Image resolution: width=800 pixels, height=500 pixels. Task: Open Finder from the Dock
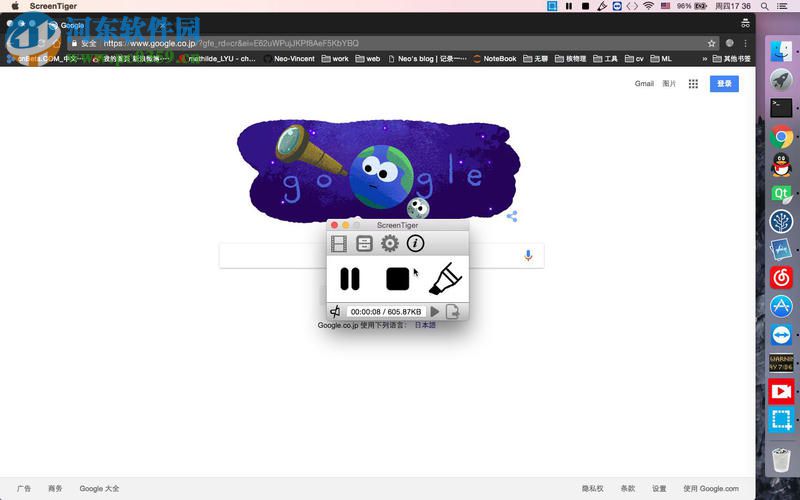pyautogui.click(x=781, y=52)
